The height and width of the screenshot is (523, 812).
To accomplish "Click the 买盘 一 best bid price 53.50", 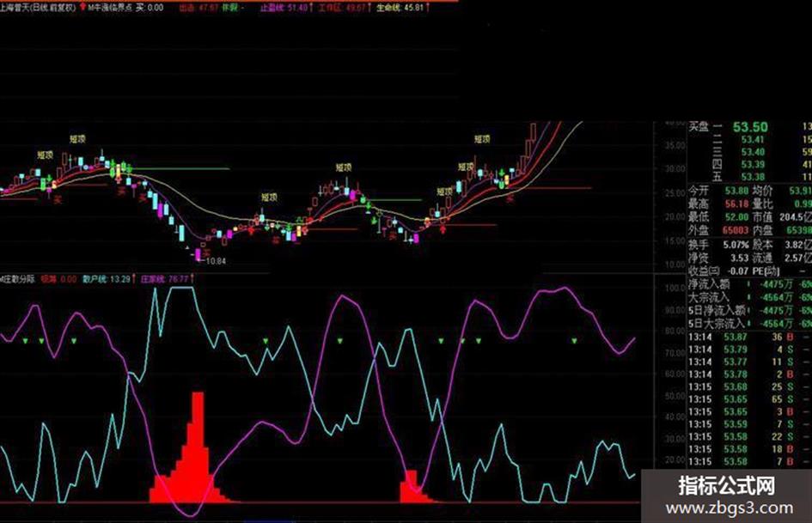I will coord(750,127).
